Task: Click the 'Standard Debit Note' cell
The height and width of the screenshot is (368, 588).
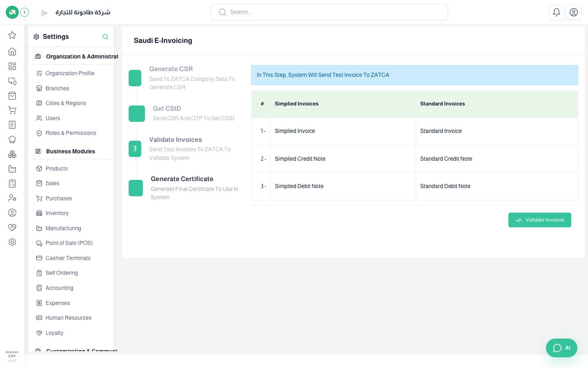Action: (x=497, y=186)
